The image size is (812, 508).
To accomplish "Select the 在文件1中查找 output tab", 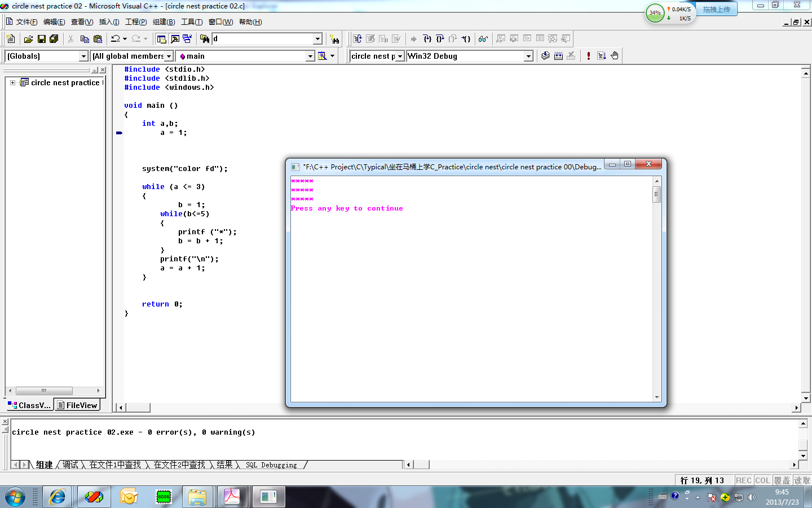I will (x=115, y=465).
